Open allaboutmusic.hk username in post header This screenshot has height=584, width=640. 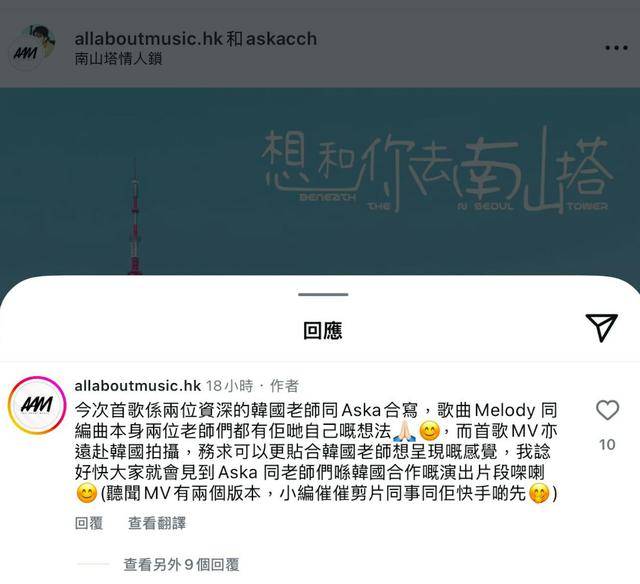[x=148, y=39]
